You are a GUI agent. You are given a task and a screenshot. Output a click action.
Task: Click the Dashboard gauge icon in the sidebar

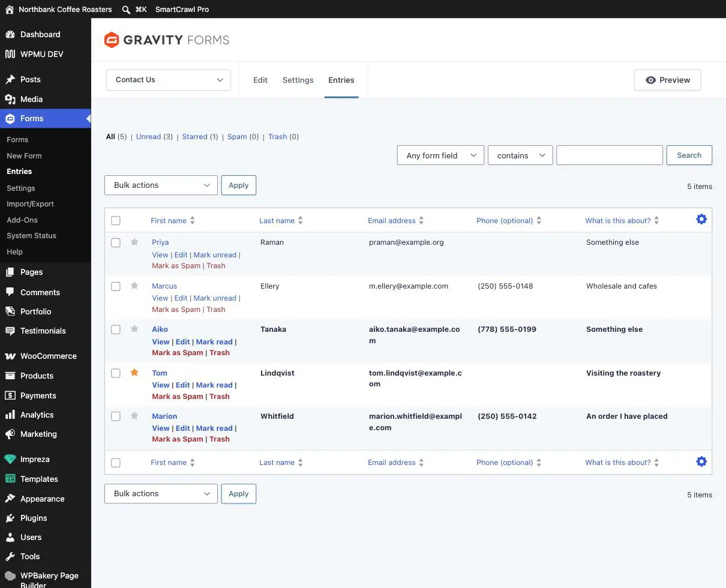pyautogui.click(x=10, y=35)
